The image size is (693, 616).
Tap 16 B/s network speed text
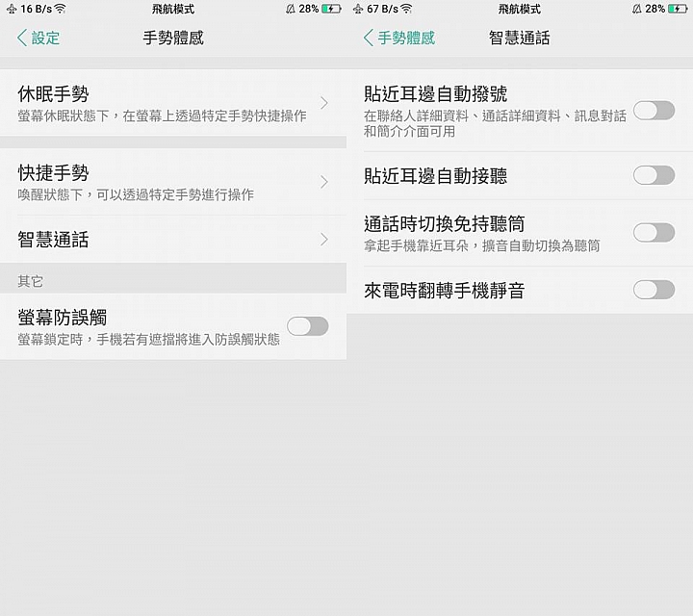(x=36, y=9)
